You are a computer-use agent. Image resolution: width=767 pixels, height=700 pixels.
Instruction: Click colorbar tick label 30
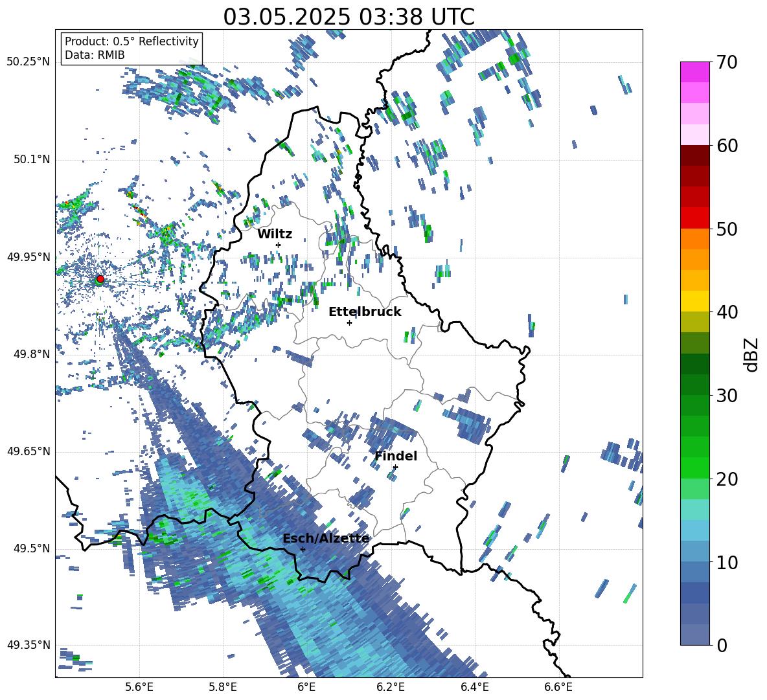point(727,396)
